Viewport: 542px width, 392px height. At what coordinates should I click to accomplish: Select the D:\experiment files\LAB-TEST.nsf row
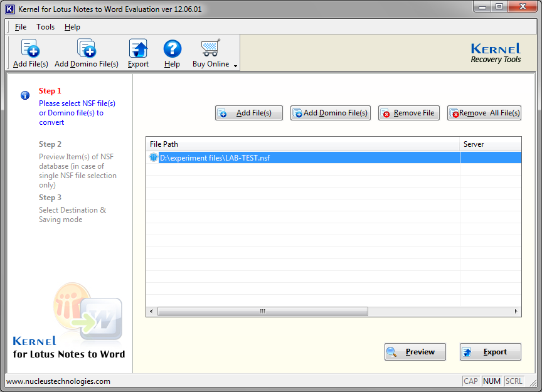pos(334,157)
